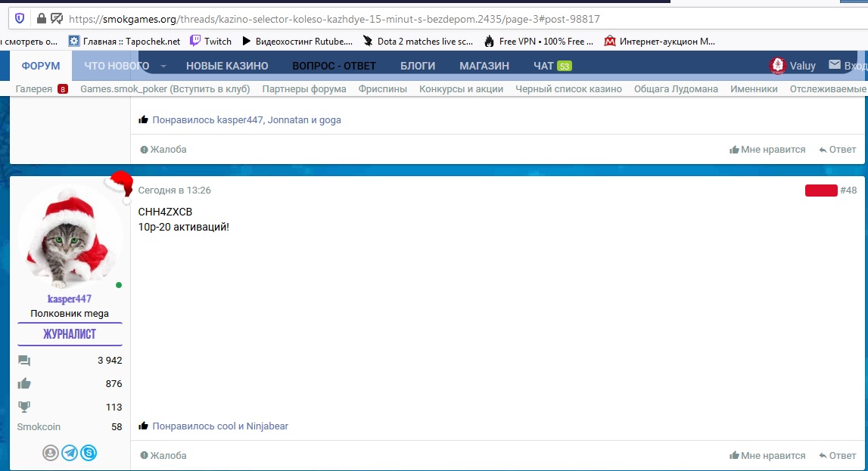This screenshot has height=471, width=868.
Task: Click the Сегодня в 13:26 timestamp
Action: 174,191
